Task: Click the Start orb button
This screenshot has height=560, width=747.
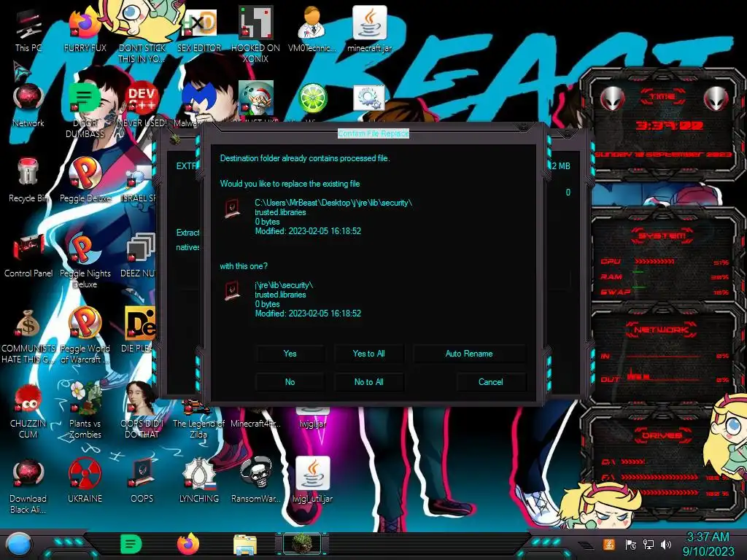Action: 19,545
